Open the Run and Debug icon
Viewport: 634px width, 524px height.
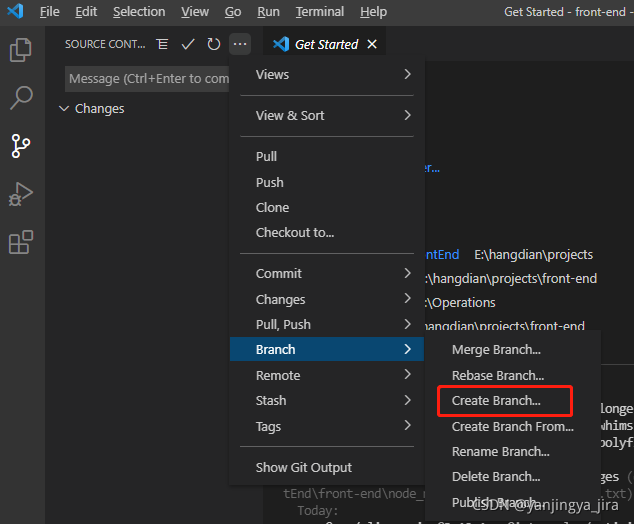(21, 194)
